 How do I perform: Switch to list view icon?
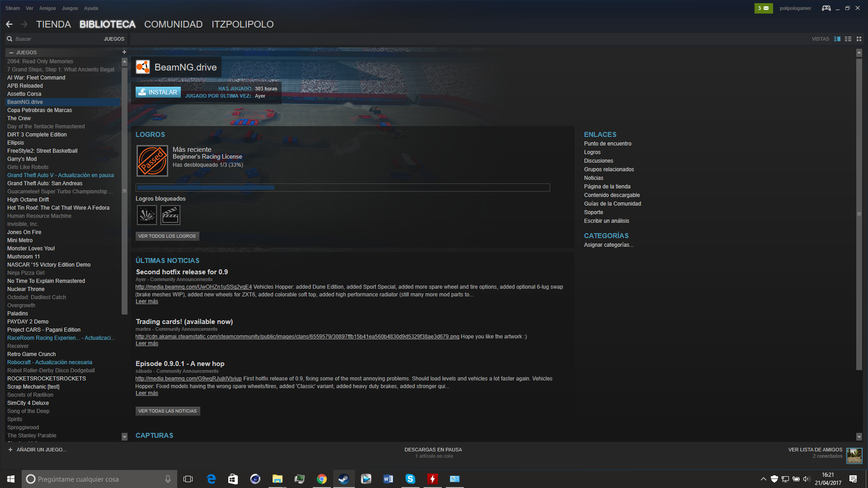pyautogui.click(x=848, y=39)
